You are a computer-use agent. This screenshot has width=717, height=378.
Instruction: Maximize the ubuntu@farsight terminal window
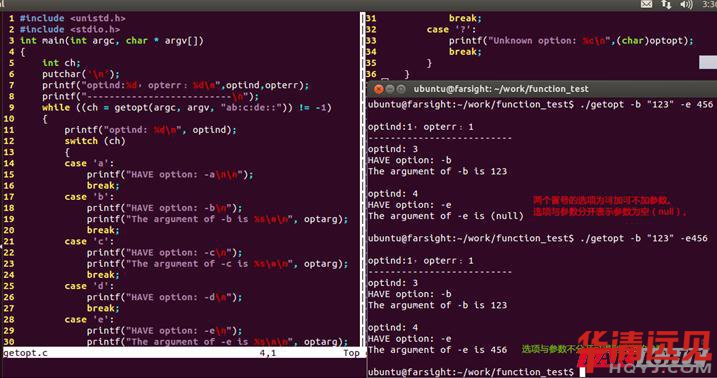point(401,89)
